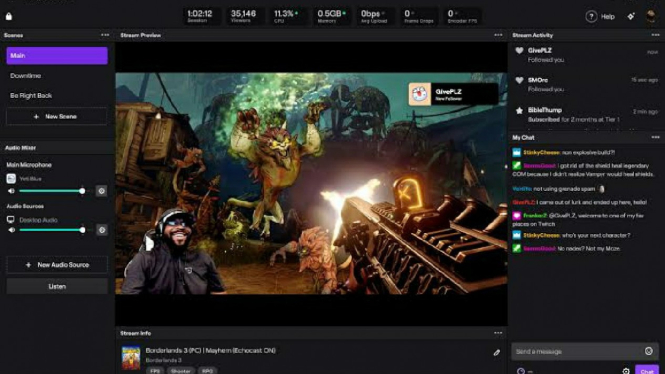Open chat settings gear icon
The image size is (665, 374).
click(626, 371)
